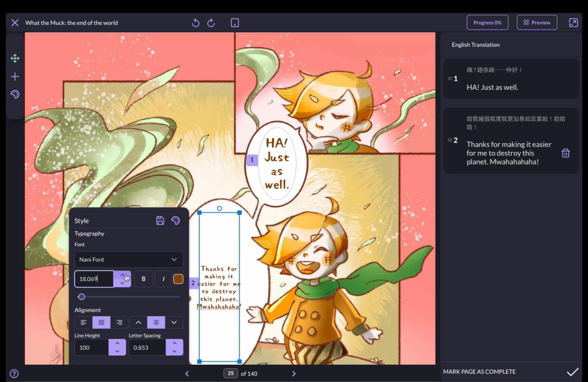
Task: Click the MARK PAGE AS COMPLETE checkmark
Action: 572,372
